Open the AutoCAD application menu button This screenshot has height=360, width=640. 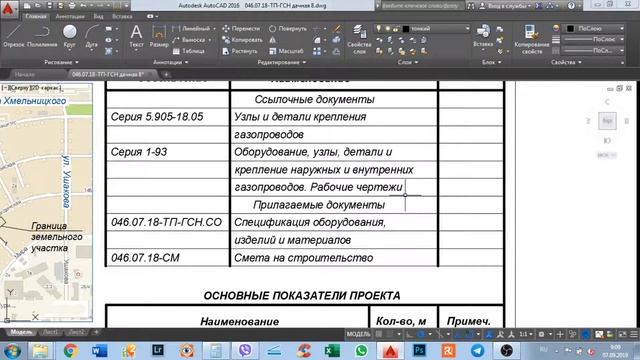point(9,9)
